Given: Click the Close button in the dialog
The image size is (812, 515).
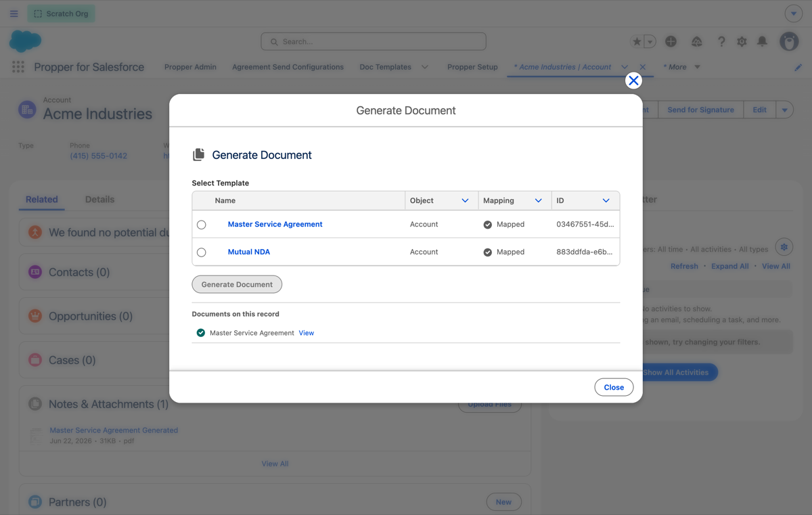Looking at the screenshot, I should (614, 387).
